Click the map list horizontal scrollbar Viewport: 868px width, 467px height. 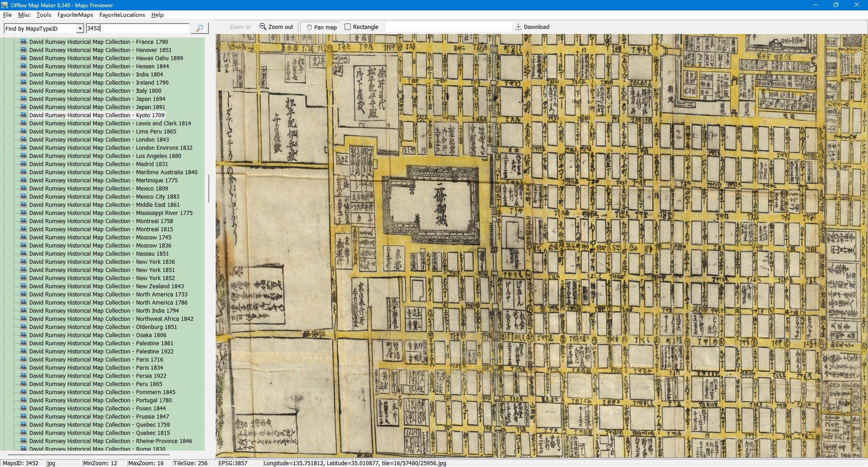click(x=89, y=454)
